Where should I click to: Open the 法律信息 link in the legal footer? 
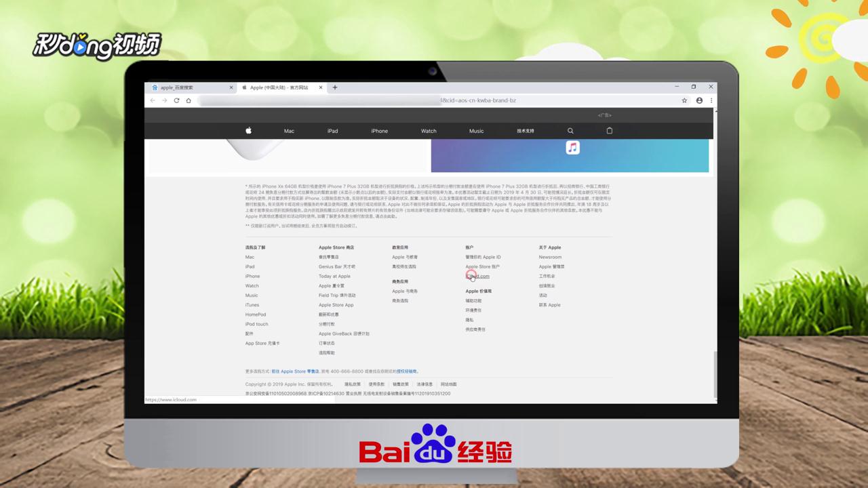click(425, 384)
